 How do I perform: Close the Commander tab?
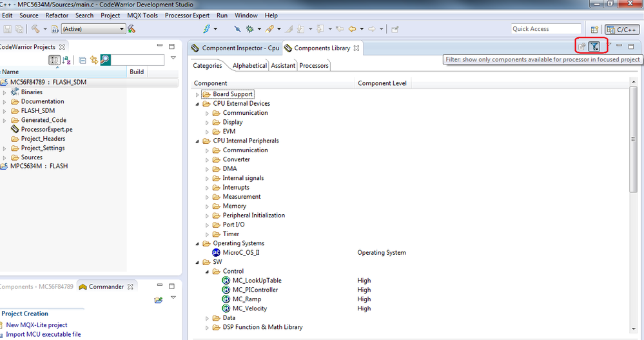130,286
